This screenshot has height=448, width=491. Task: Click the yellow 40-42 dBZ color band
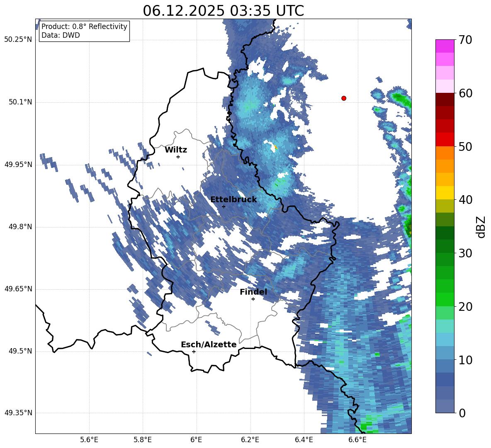[445, 193]
